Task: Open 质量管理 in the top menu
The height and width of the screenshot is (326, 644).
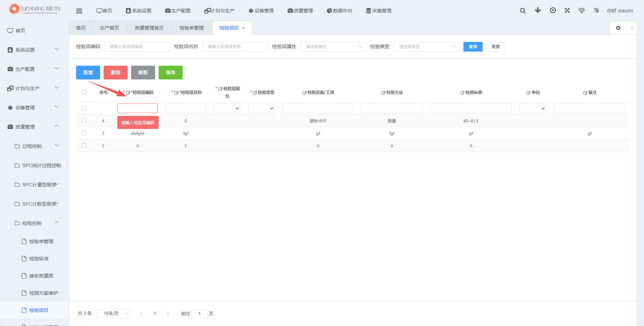Action: tap(300, 11)
